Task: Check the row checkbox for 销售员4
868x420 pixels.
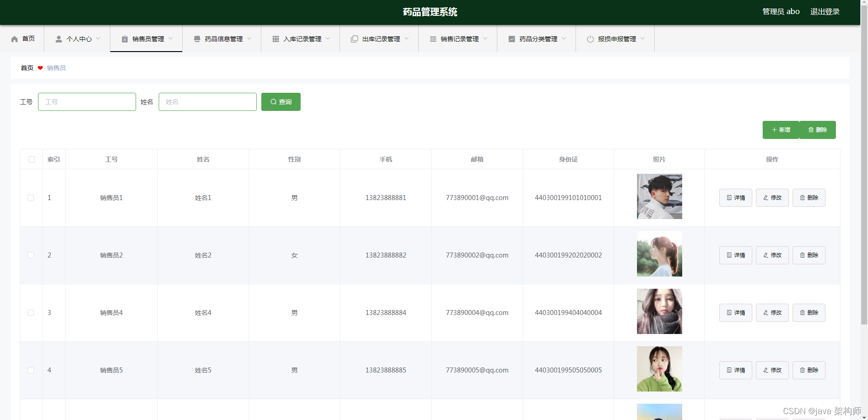Action: click(31, 313)
